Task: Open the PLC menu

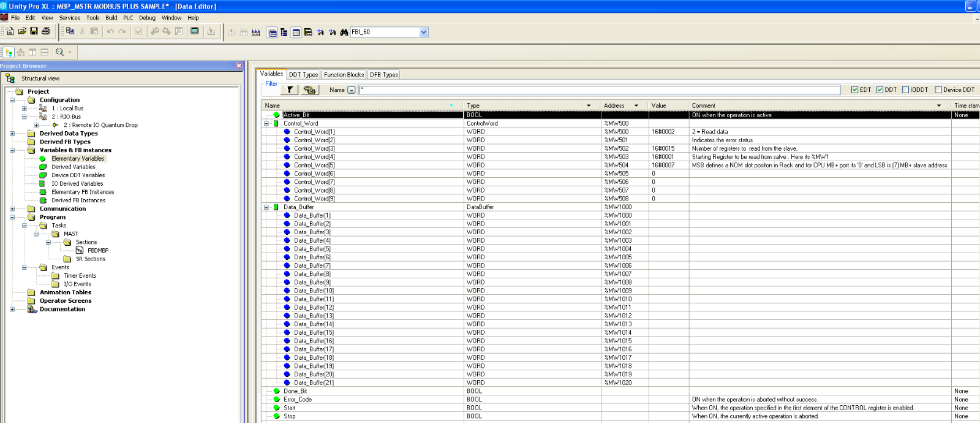Action: tap(128, 18)
